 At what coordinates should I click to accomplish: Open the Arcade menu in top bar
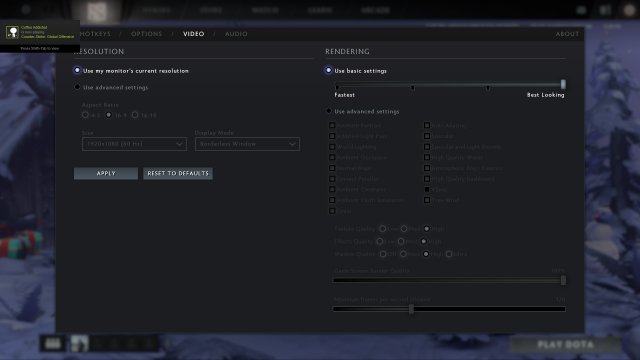coord(375,10)
